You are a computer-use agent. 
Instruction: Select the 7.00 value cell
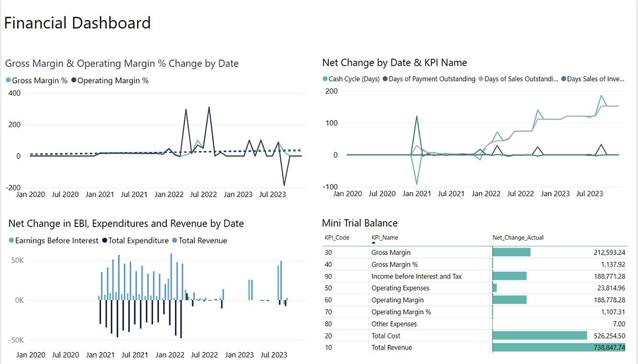pos(619,324)
